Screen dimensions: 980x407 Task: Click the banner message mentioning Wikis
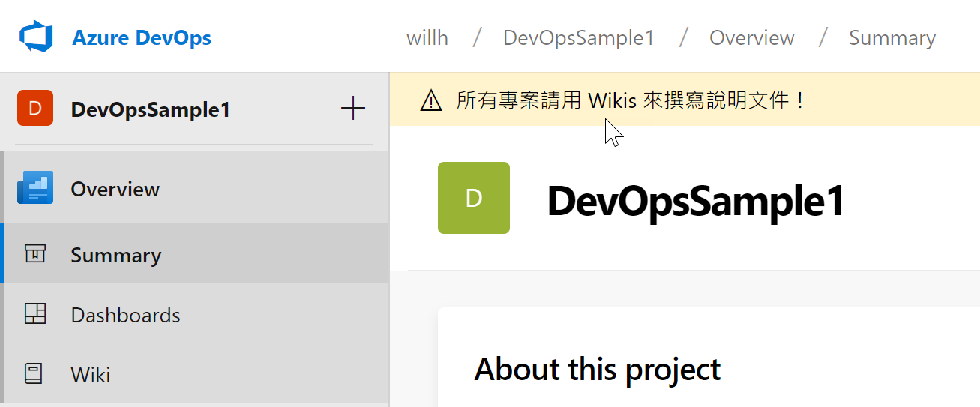click(631, 100)
